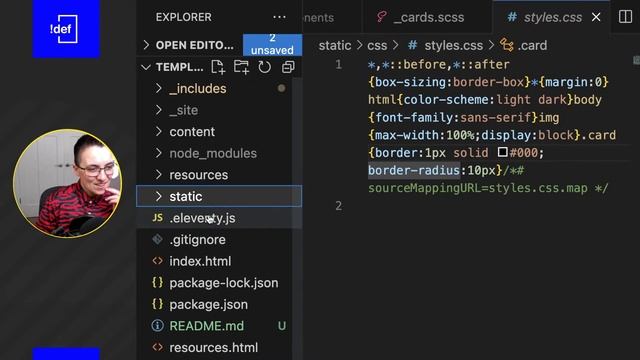Click the styles.css breadcrumb segment
This screenshot has width=640, height=360.
(453, 45)
